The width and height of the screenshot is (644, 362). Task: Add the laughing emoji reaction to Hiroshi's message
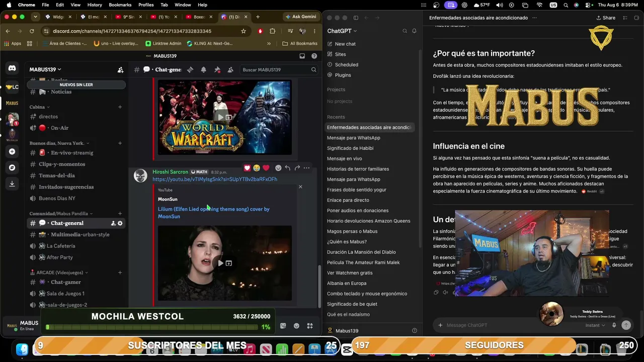(x=257, y=168)
